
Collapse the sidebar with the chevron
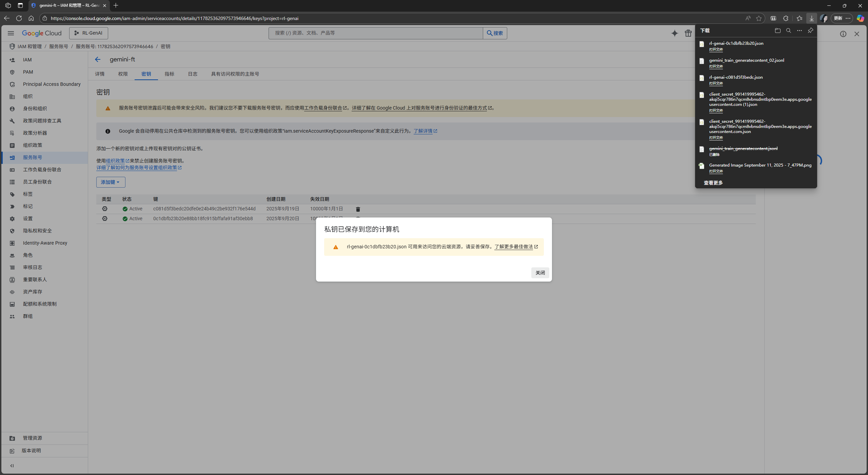(12, 465)
